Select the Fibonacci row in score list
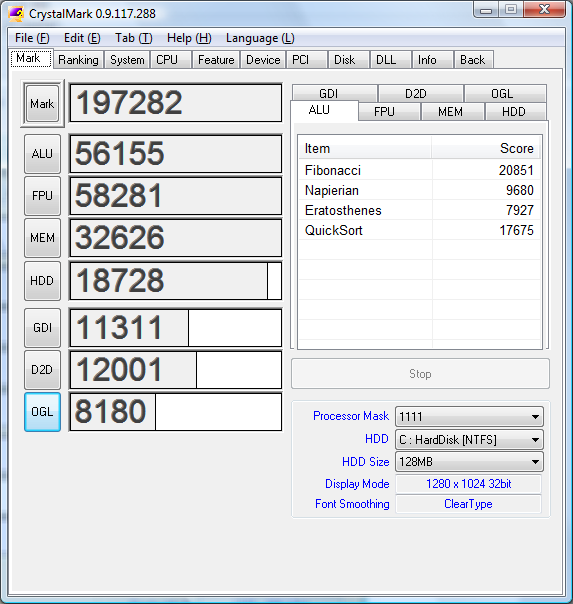Viewport: 573px width, 604px height. click(x=419, y=170)
